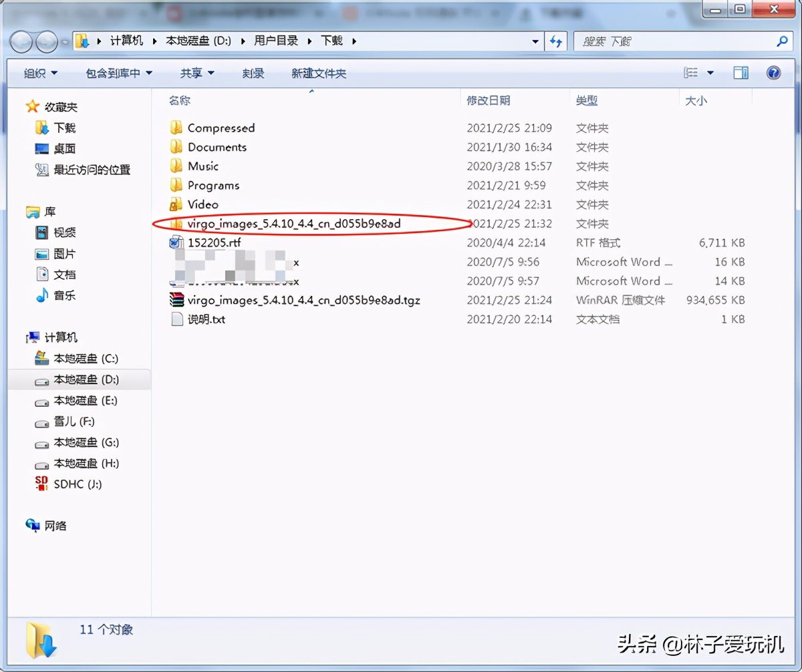The width and height of the screenshot is (802, 672).
Task: Click the 新建文件夹 button
Action: click(x=319, y=73)
